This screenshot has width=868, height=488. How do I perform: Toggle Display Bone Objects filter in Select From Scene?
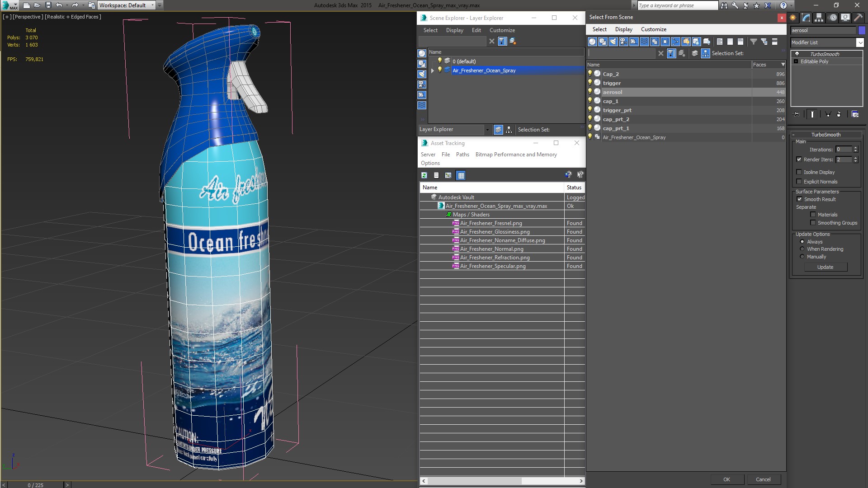675,42
